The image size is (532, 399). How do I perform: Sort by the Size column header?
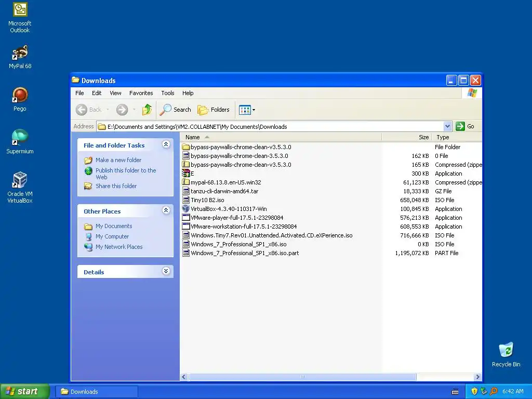406,137
